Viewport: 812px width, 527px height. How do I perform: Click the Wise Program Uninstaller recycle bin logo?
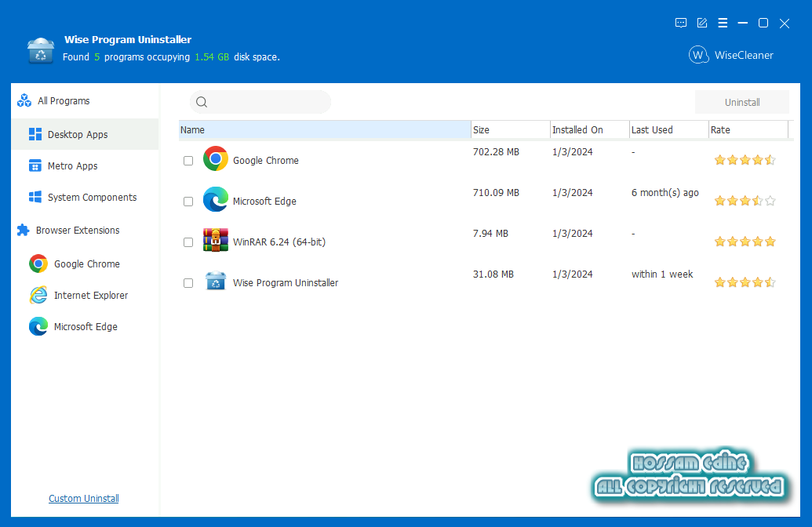click(41, 51)
